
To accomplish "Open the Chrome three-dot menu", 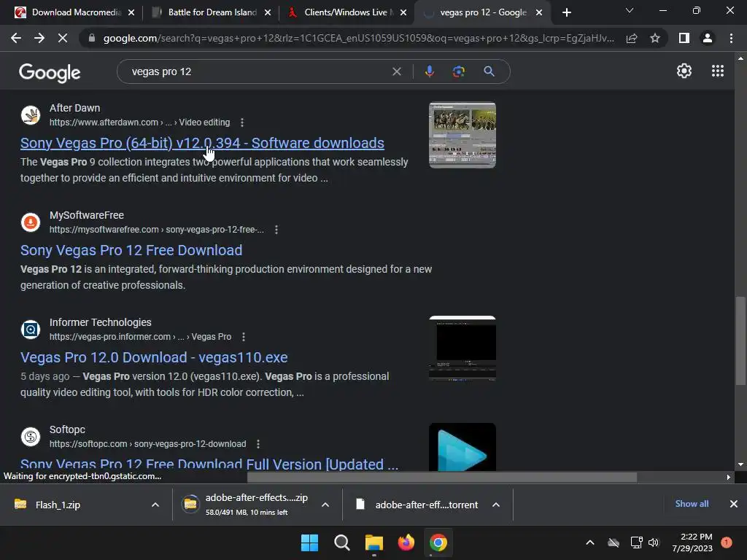I will pyautogui.click(x=731, y=38).
